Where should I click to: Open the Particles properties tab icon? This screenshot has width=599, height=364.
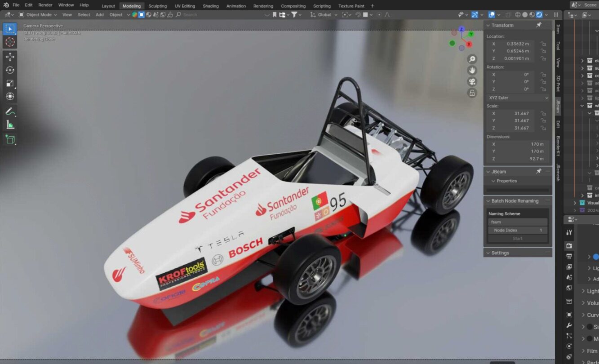coord(569,336)
